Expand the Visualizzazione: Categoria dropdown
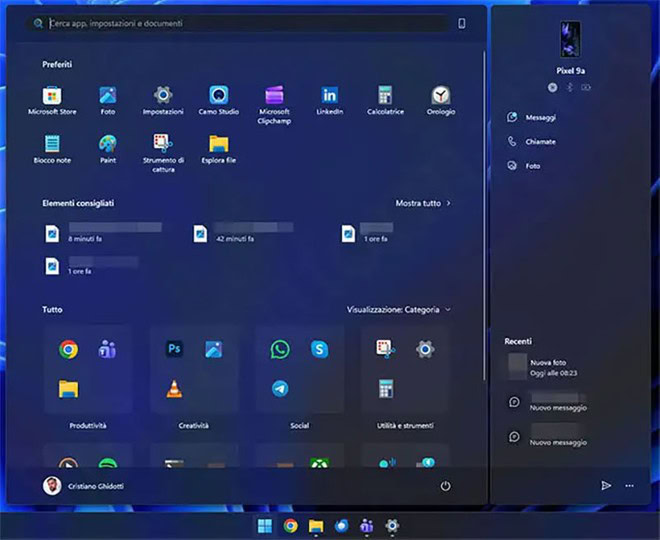 tap(399, 310)
